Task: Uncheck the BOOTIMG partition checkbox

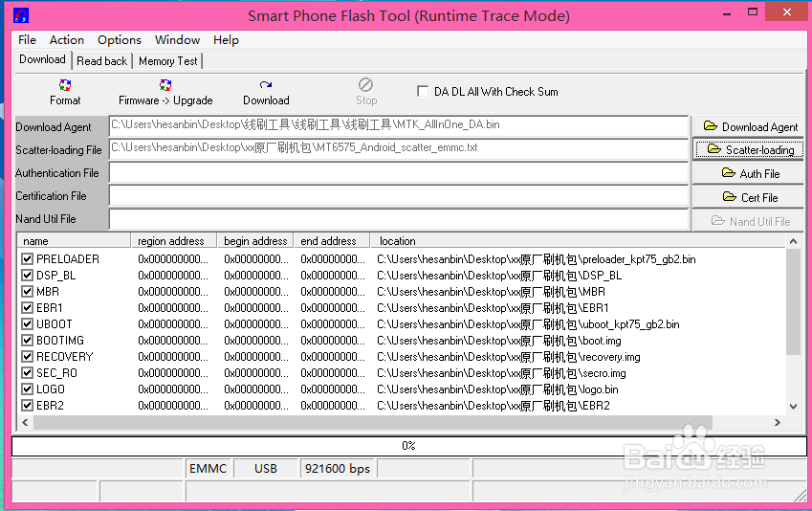Action: tap(28, 341)
